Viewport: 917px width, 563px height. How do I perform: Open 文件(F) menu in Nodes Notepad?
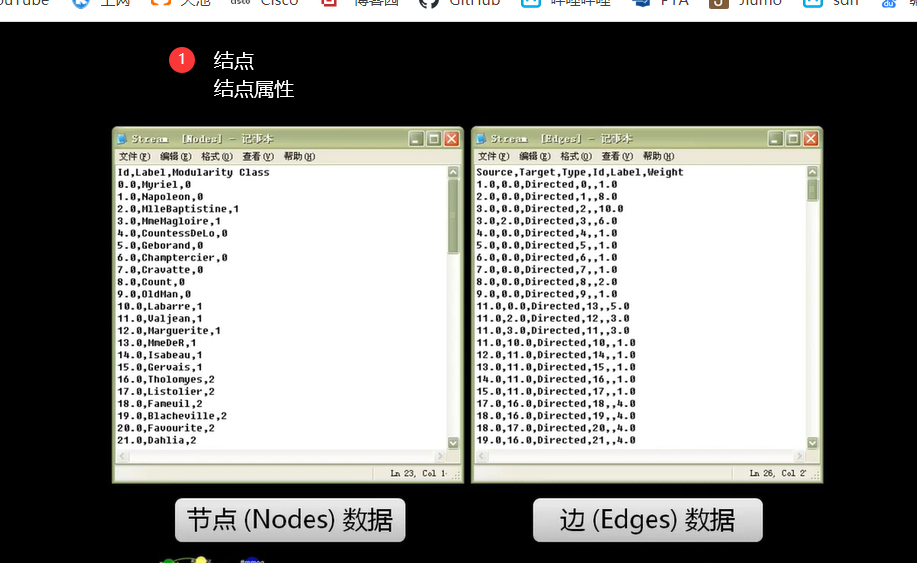pyautogui.click(x=135, y=157)
